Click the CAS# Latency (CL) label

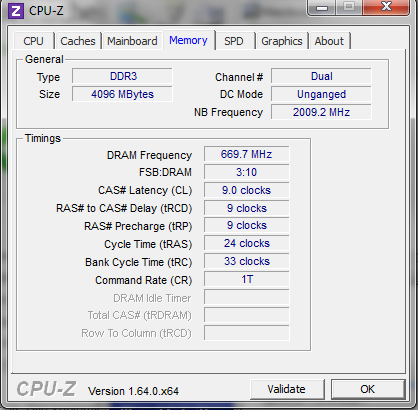(x=145, y=190)
